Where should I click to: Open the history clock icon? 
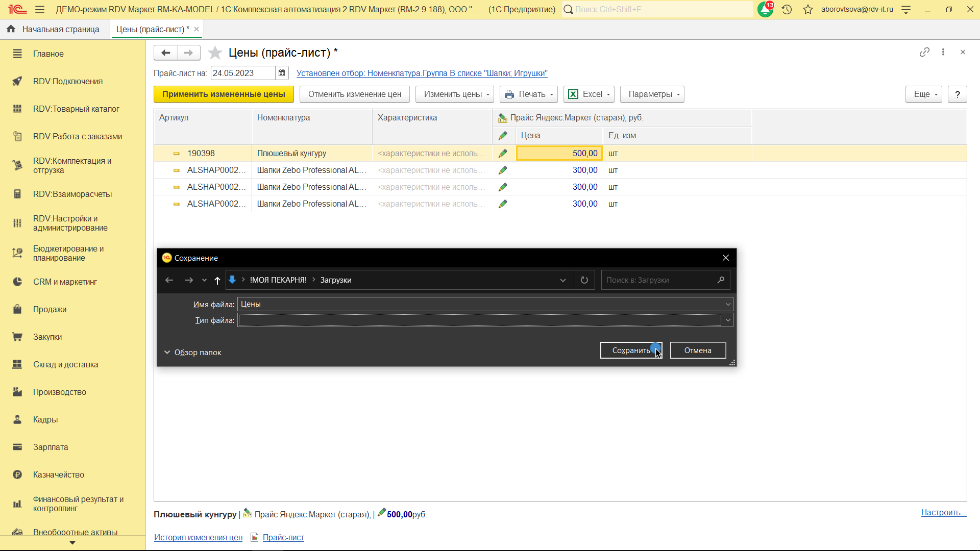coord(787,10)
